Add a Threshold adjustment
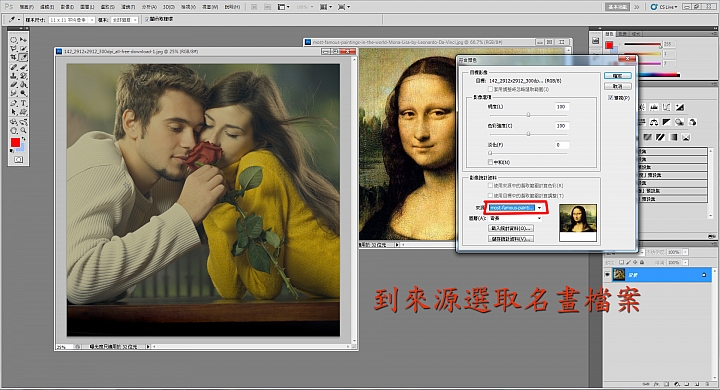 [x=660, y=137]
